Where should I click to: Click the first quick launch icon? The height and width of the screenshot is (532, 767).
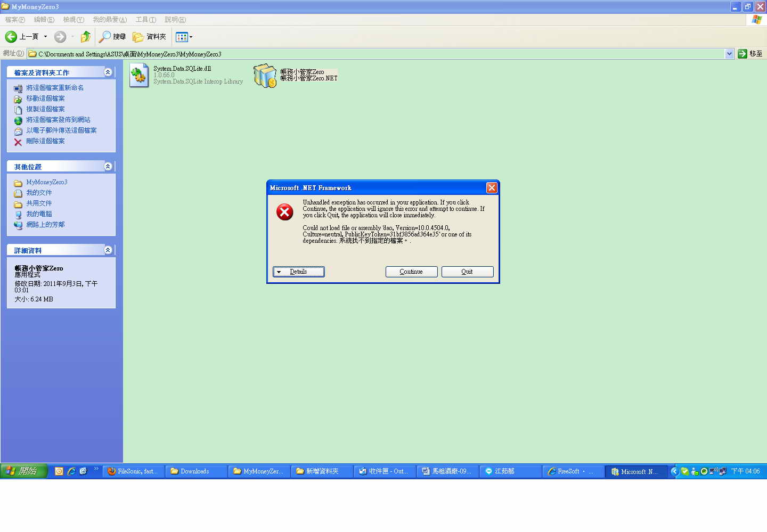(59, 471)
